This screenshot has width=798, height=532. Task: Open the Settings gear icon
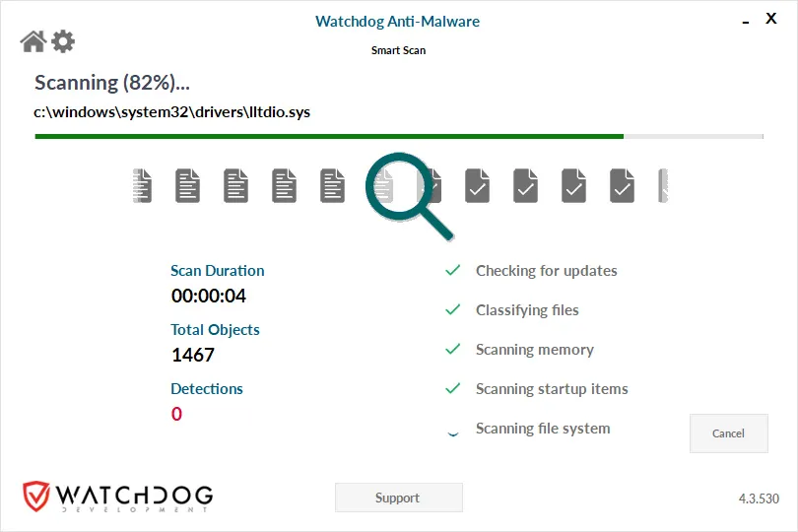tap(63, 41)
